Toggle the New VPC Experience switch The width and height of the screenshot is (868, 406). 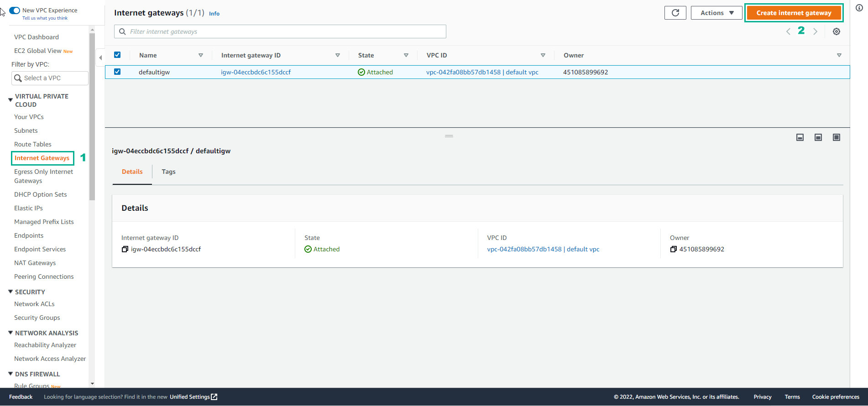click(15, 10)
